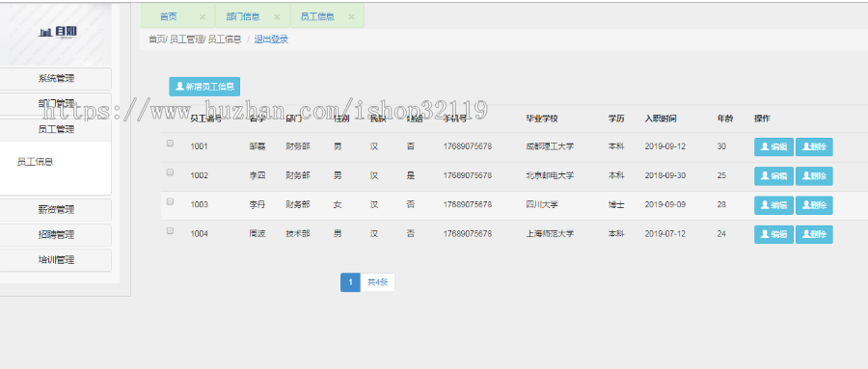
Task: Delete employee 1004 record
Action: (814, 234)
